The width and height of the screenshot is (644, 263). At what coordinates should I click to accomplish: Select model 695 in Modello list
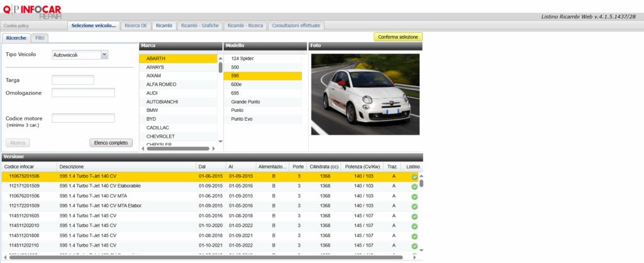pyautogui.click(x=263, y=93)
